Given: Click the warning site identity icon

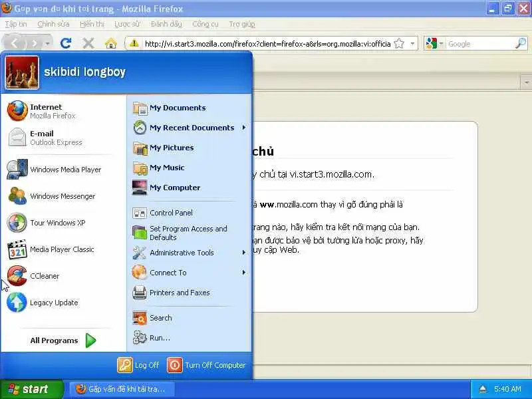Looking at the screenshot, I should 134,43.
